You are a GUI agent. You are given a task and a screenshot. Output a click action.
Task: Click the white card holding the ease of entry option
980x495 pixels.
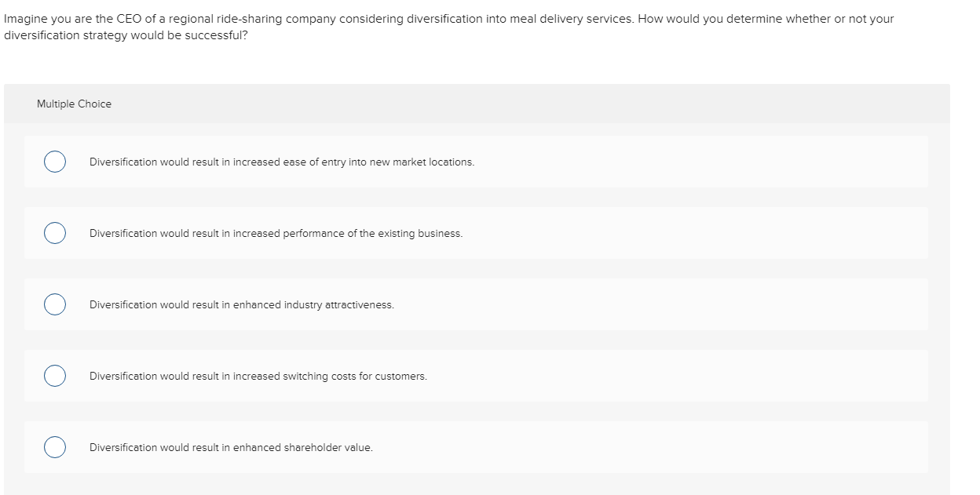click(x=476, y=162)
